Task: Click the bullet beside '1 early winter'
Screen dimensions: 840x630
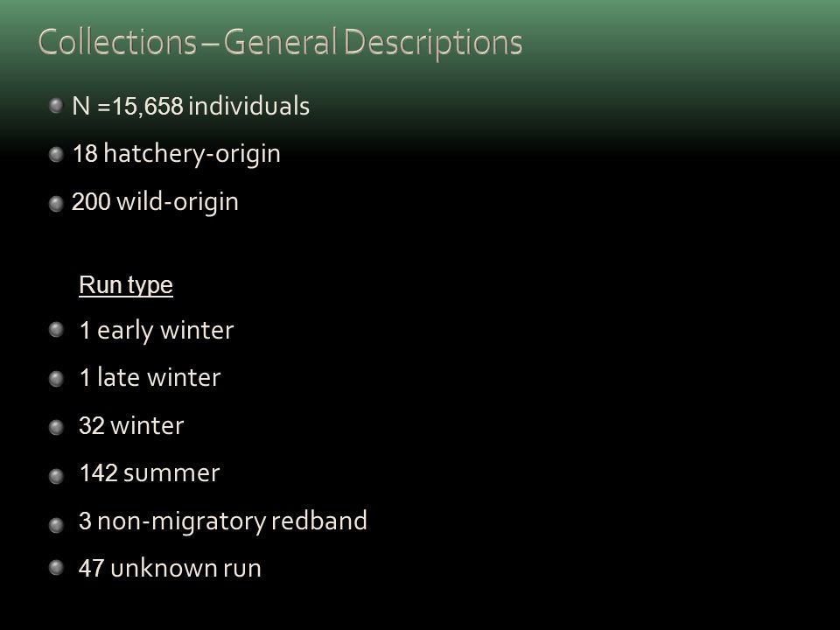Action: click(x=56, y=330)
